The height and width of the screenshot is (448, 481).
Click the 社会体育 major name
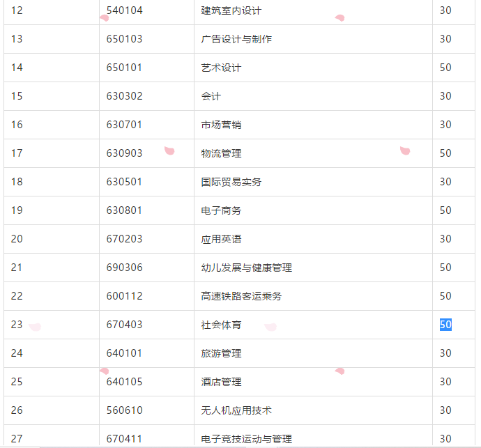[221, 325]
